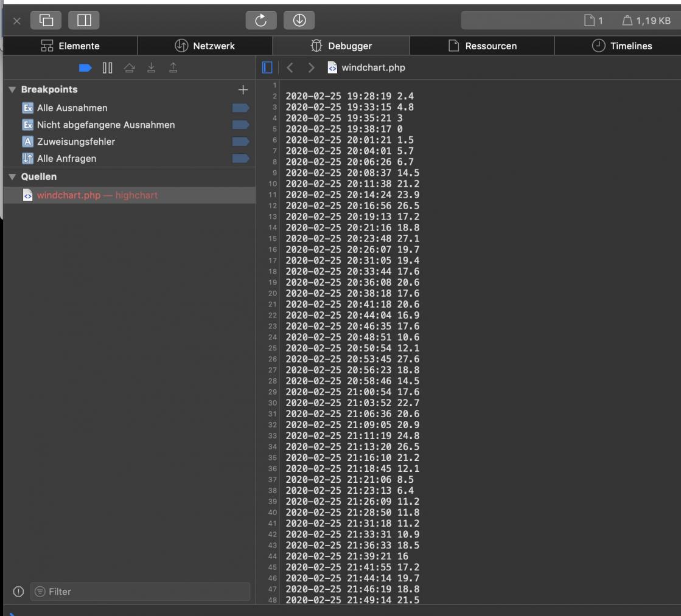
Task: Toggle all breakpoints with the blue arrow
Action: [86, 68]
